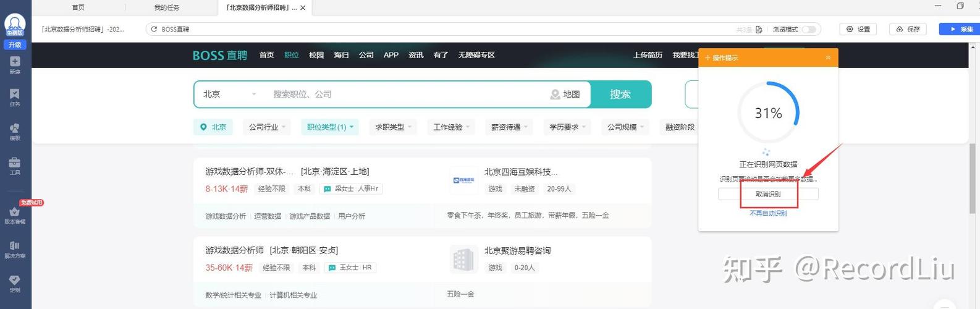This screenshot has height=309, width=980.
Task: Open 职位 in BOSS直聘 navigation
Action: click(x=292, y=55)
